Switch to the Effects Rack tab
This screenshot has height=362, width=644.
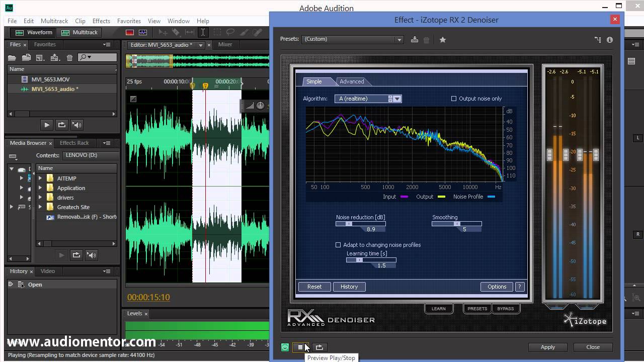(74, 143)
